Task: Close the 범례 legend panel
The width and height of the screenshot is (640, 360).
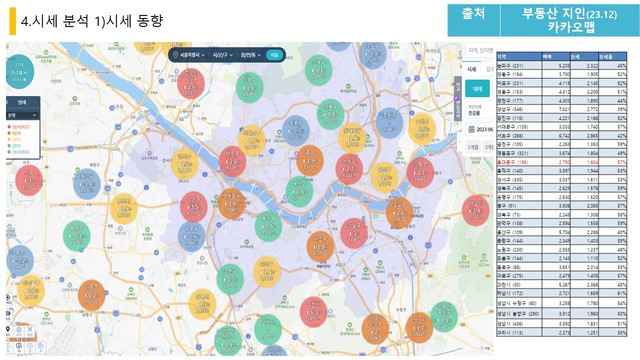Action: 8,102
